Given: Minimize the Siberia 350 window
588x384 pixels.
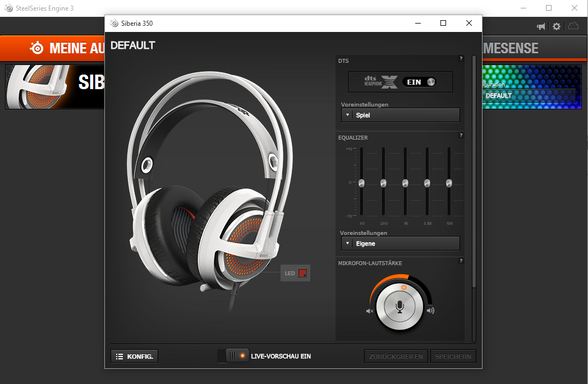Looking at the screenshot, I should (x=418, y=23).
